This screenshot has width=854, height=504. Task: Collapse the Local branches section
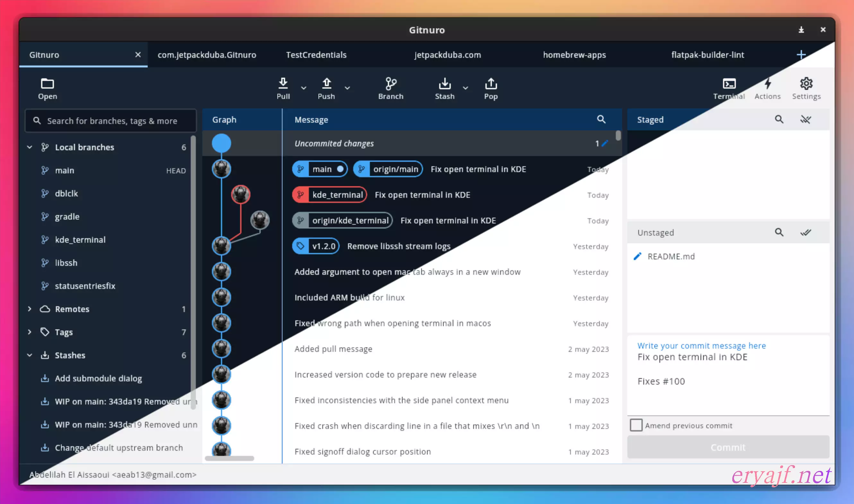pos(30,147)
